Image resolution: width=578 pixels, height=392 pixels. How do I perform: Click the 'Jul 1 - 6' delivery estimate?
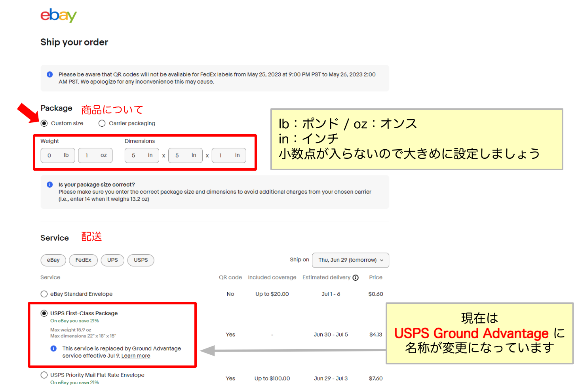(331, 294)
